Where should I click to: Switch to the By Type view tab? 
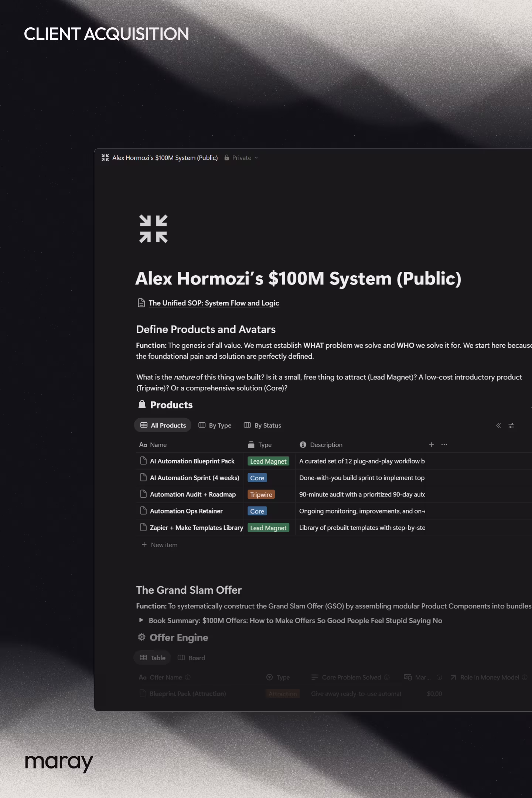pos(215,425)
